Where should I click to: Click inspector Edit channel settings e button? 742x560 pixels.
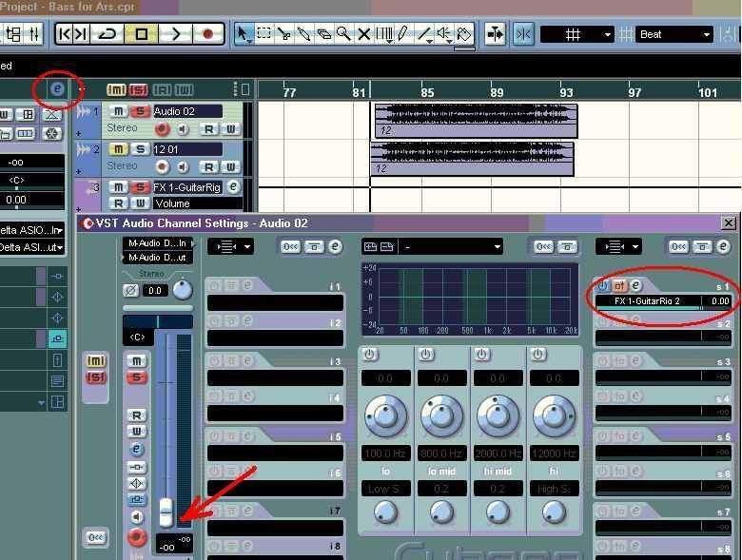(x=57, y=88)
